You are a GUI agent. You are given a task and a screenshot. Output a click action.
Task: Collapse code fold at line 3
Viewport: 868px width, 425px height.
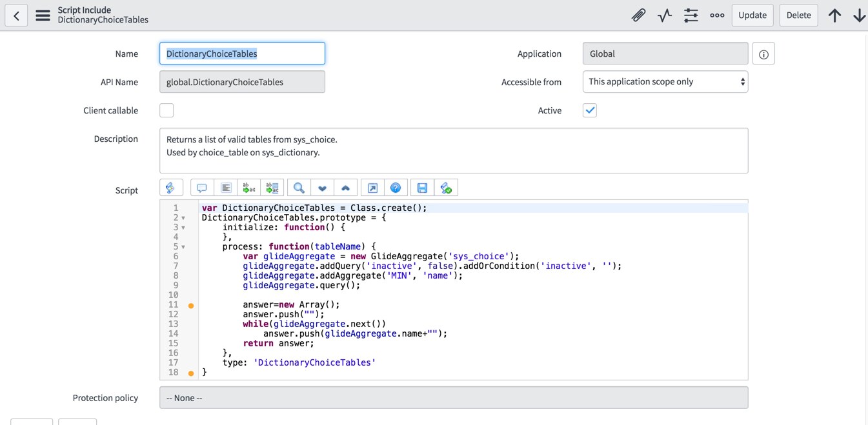click(x=183, y=228)
